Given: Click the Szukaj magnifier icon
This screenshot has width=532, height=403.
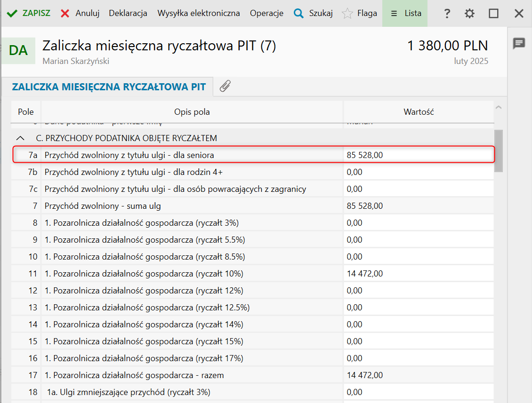Looking at the screenshot, I should tap(298, 13).
